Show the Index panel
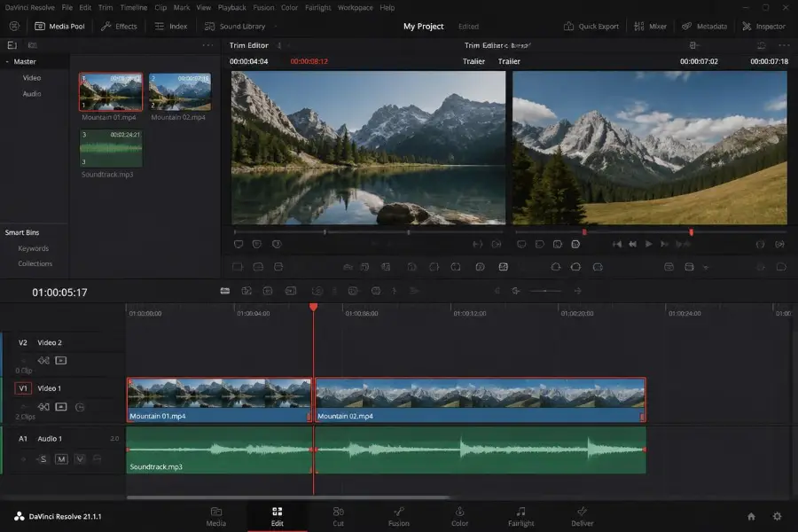The image size is (798, 532). pyautogui.click(x=171, y=26)
